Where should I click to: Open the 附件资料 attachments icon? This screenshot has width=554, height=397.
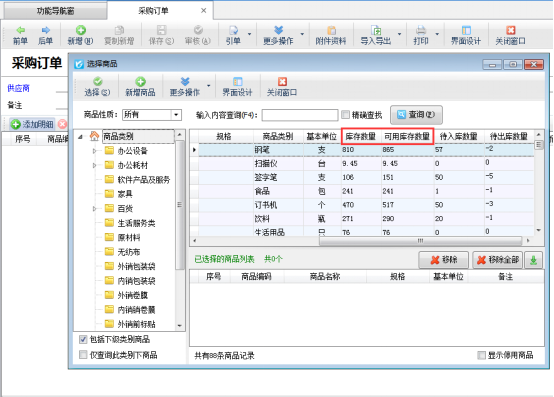point(331,30)
